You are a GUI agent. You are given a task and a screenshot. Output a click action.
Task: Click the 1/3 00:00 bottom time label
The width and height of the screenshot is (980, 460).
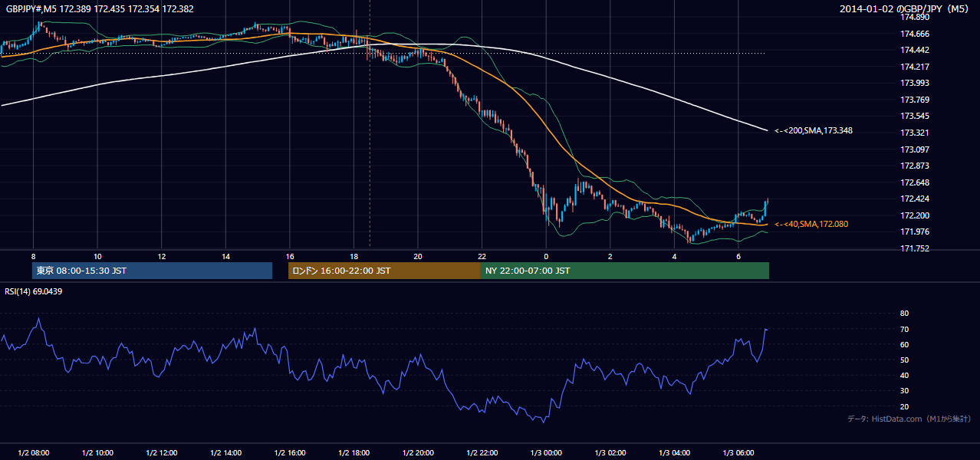pyautogui.click(x=546, y=452)
